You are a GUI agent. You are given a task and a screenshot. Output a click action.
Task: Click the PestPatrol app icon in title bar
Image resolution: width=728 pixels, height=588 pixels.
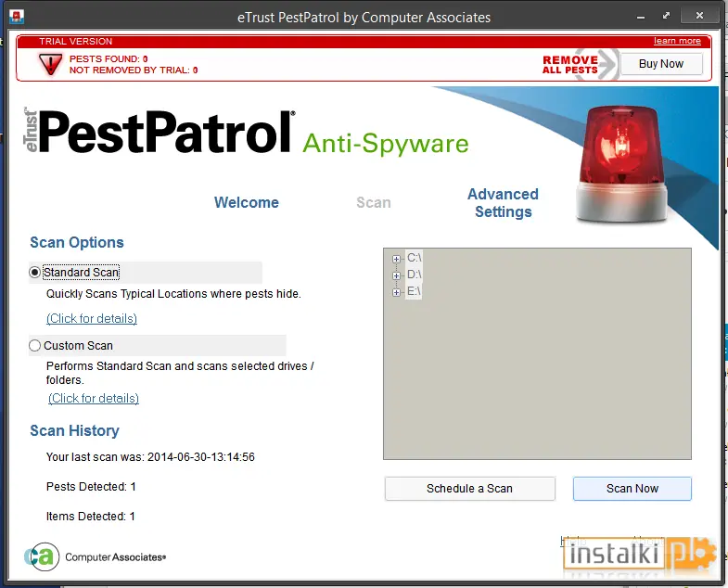[17, 17]
